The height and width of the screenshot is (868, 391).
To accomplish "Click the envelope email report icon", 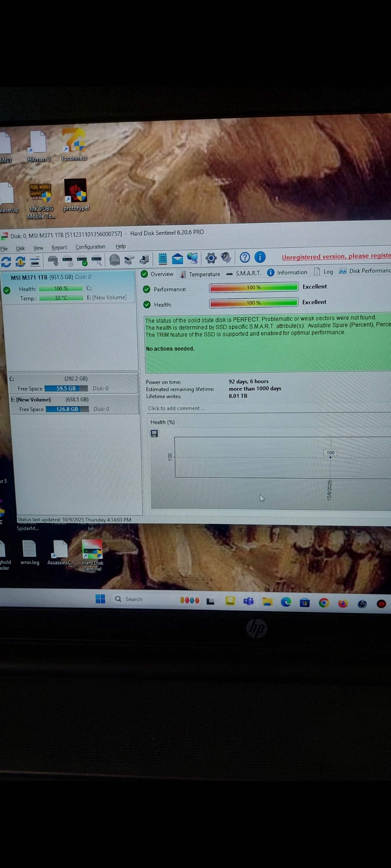I will (x=177, y=259).
